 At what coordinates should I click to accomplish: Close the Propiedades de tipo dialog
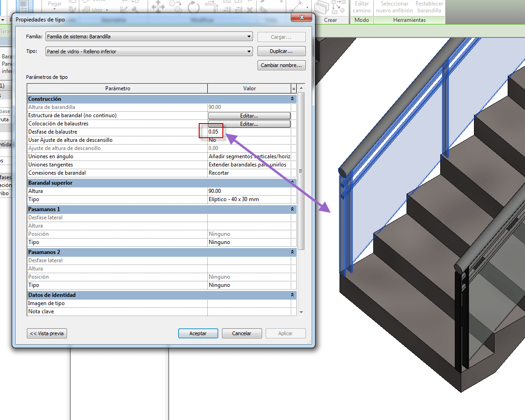coord(301,17)
